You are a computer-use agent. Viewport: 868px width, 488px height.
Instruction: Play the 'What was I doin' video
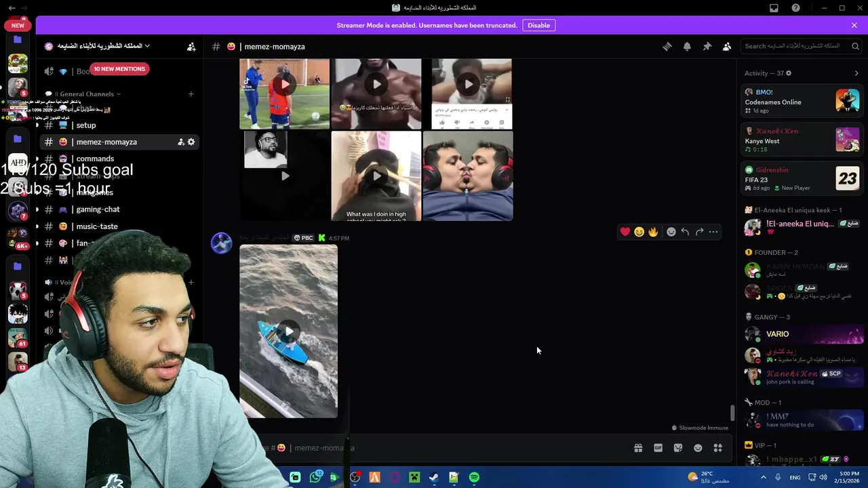(376, 176)
